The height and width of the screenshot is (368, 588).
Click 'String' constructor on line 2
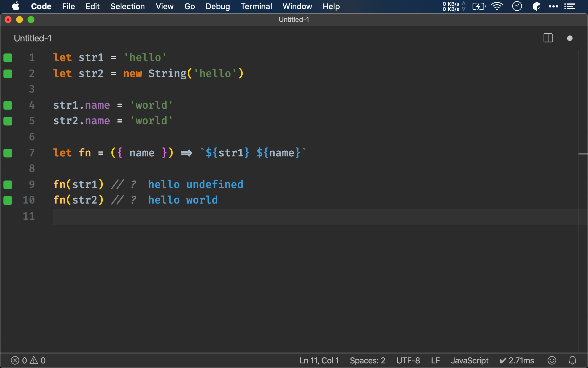tap(167, 74)
